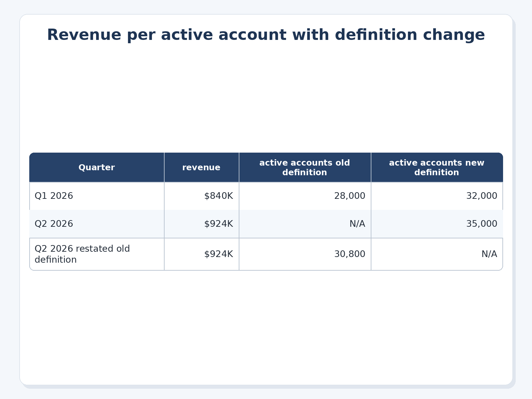
Task: Select the 'N/A' cell in the new definition column
Action: coord(437,254)
